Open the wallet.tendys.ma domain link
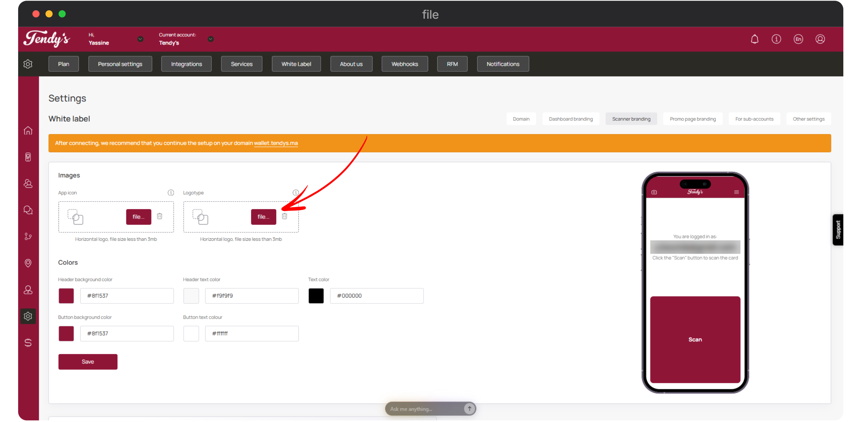Image resolution: width=868 pixels, height=422 pixels. (x=276, y=143)
